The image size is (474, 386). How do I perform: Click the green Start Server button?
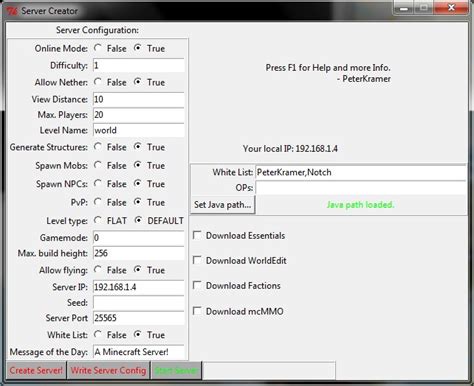click(x=176, y=370)
